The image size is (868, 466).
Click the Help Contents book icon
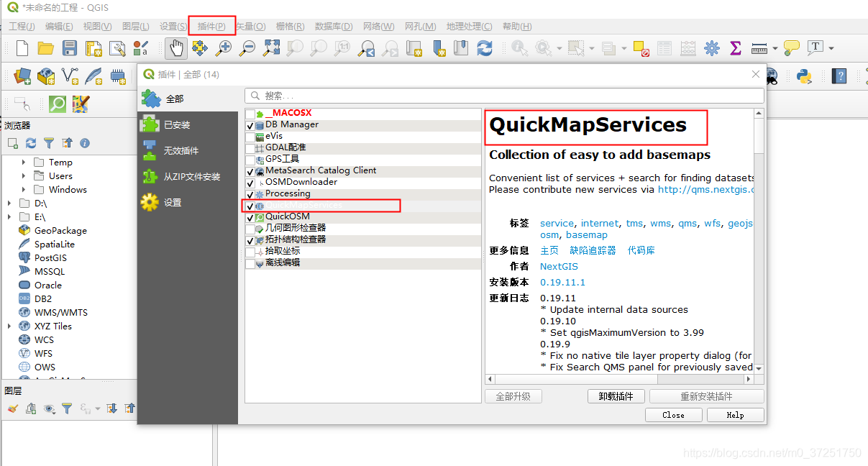[x=839, y=76]
